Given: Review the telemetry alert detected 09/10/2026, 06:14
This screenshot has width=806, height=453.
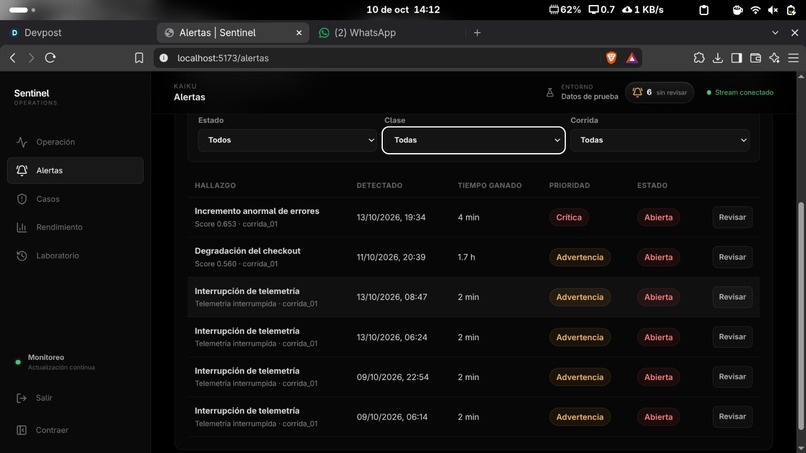Looking at the screenshot, I should click(x=732, y=416).
